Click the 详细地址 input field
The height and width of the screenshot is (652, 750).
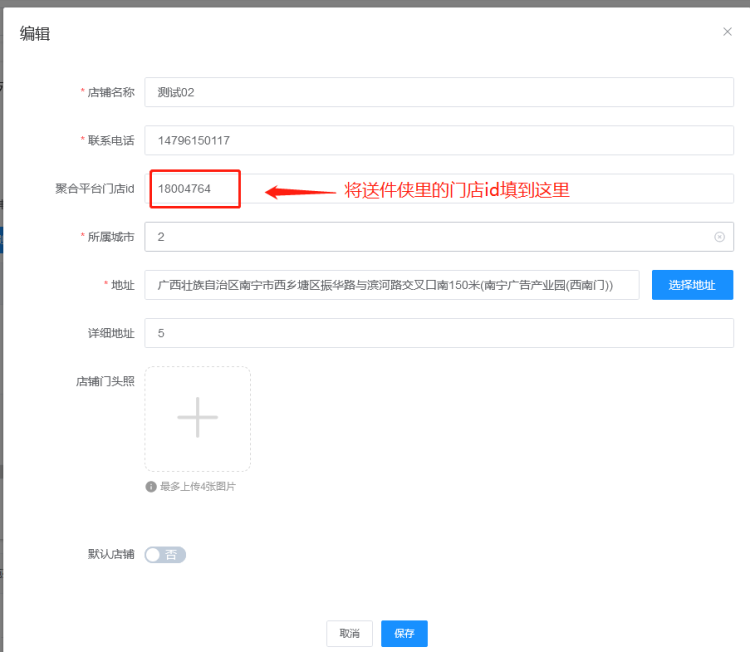[x=439, y=333]
